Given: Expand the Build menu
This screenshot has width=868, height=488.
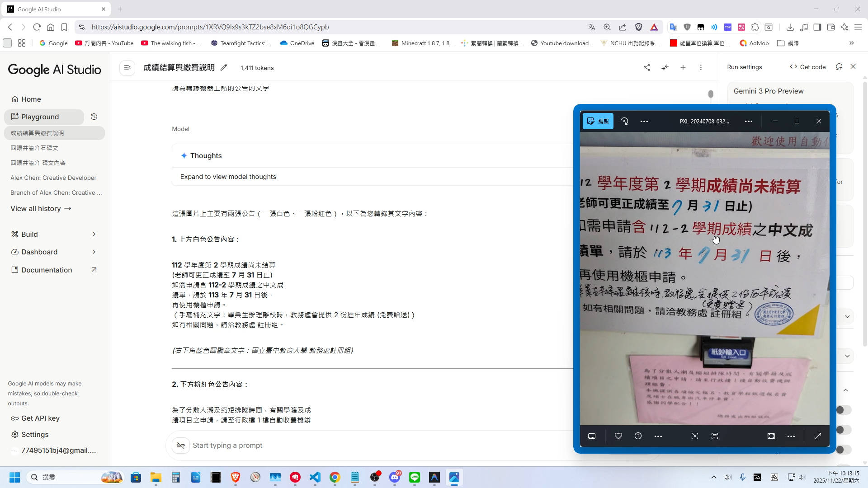Looking at the screenshot, I should (x=54, y=234).
